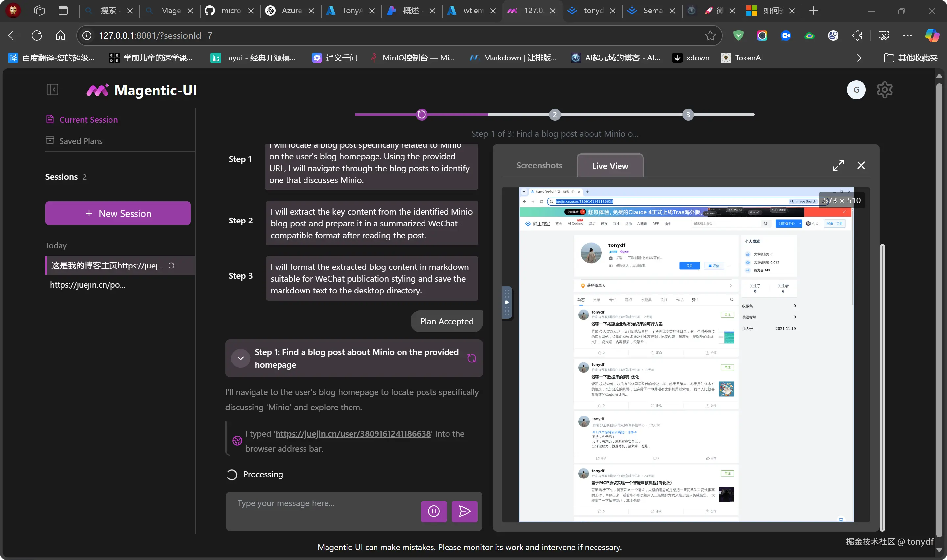This screenshot has height=560, width=947.
Task: Start a New Session
Action: coord(118,213)
